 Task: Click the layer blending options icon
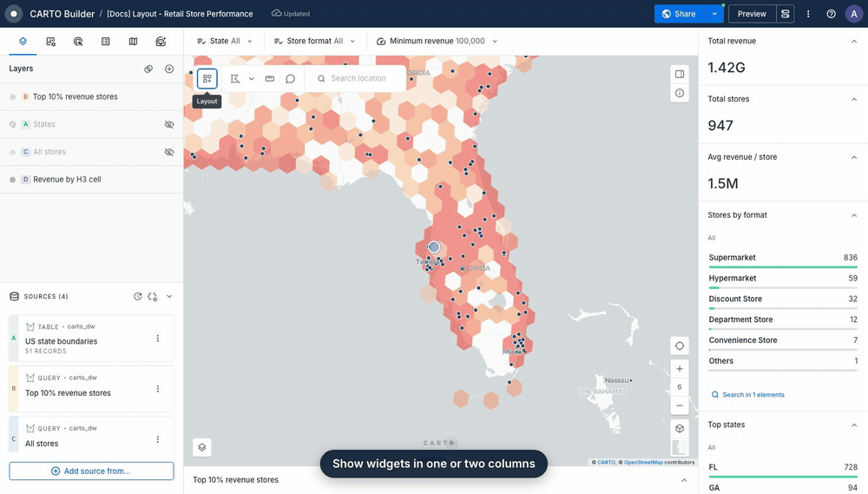pos(148,69)
